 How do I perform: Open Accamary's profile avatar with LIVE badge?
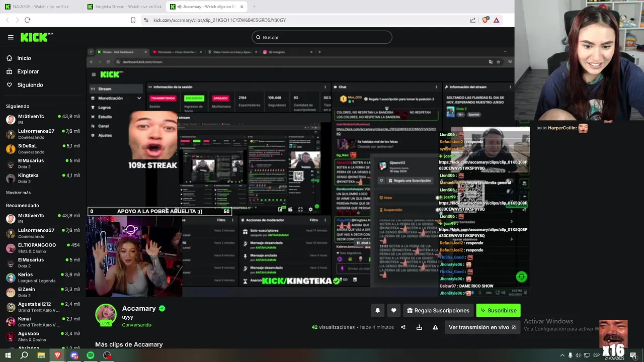106,315
